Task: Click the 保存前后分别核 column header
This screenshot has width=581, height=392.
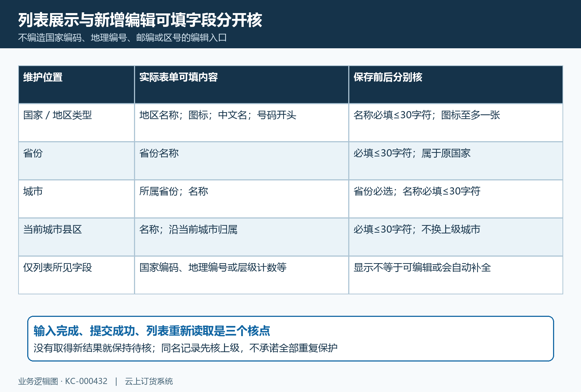Action: pos(456,85)
